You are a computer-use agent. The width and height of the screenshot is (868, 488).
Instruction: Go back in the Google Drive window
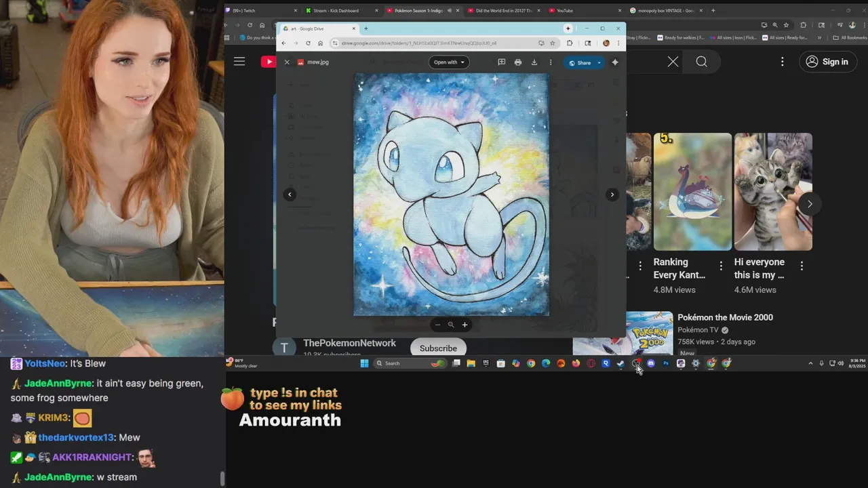283,43
